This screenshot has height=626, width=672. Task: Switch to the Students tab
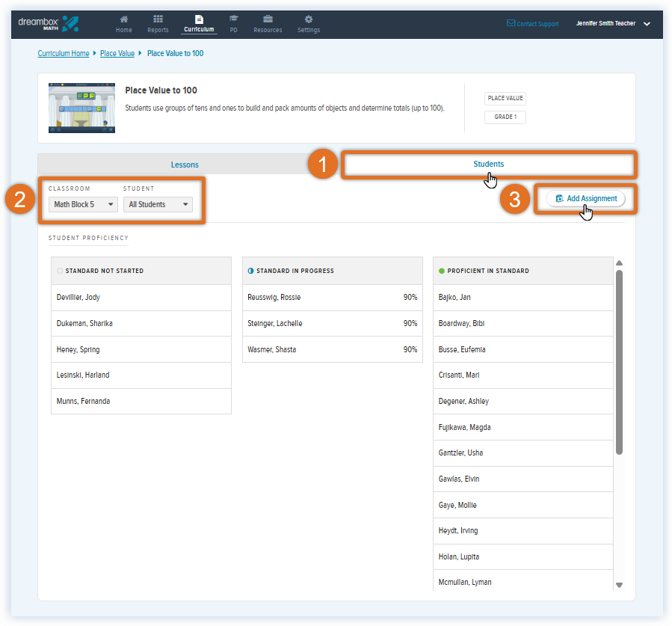(489, 165)
